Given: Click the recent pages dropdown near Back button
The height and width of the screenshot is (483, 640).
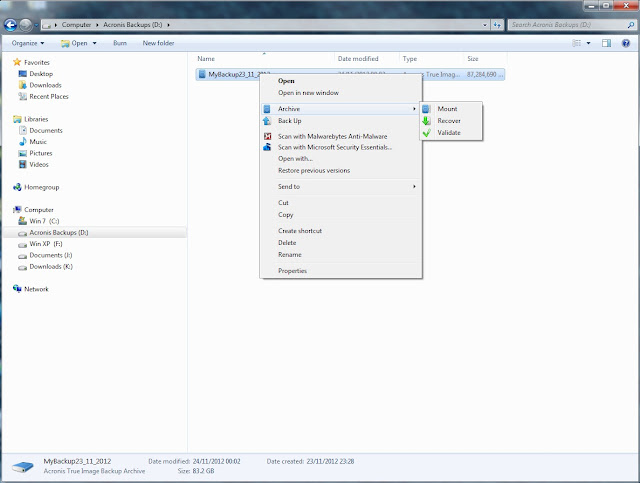Looking at the screenshot, I should (x=36, y=25).
